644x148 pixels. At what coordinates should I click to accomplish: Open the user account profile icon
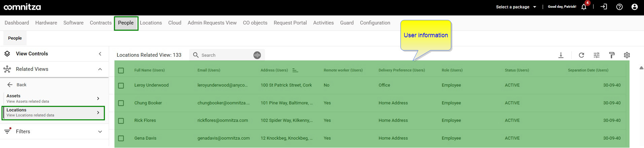[635, 7]
